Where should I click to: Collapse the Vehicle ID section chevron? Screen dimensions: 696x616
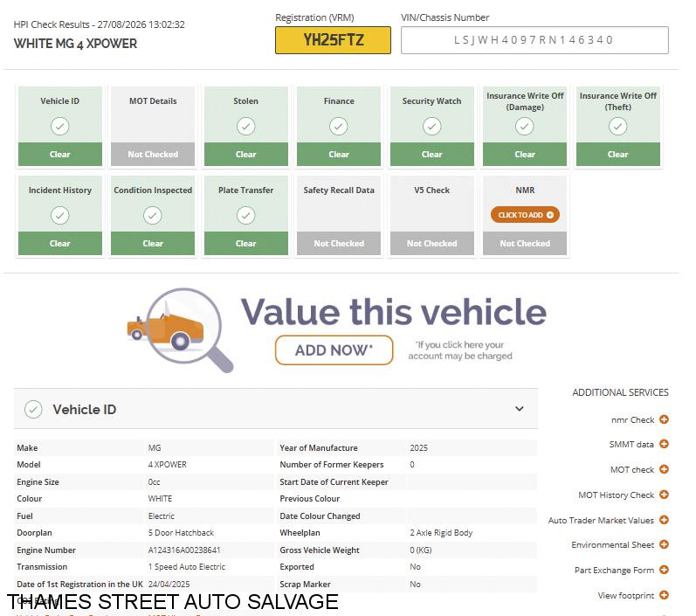520,409
